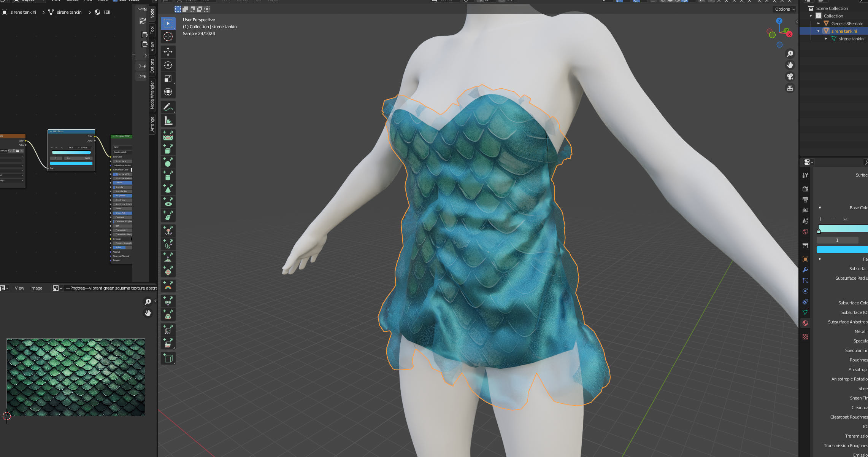Toggle the camera view button

[790, 76]
